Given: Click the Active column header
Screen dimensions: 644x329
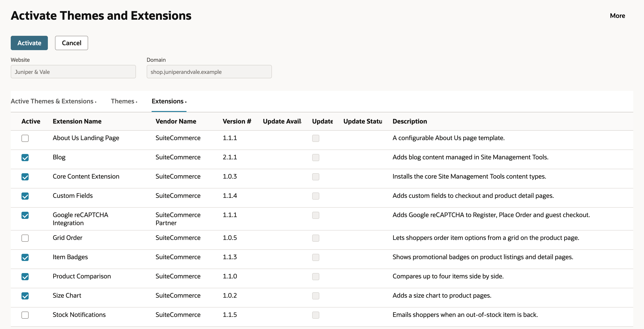Looking at the screenshot, I should click(x=31, y=121).
